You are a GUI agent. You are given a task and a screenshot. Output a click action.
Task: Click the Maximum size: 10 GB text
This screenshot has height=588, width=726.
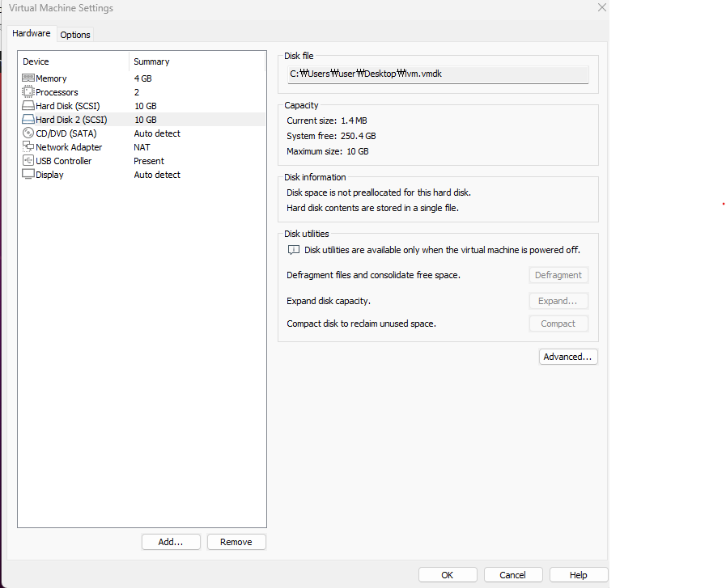328,151
